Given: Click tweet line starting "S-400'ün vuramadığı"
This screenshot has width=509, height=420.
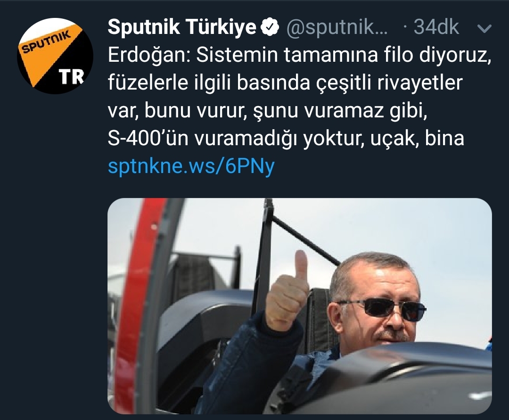Looking at the screenshot, I should tap(286, 139).
